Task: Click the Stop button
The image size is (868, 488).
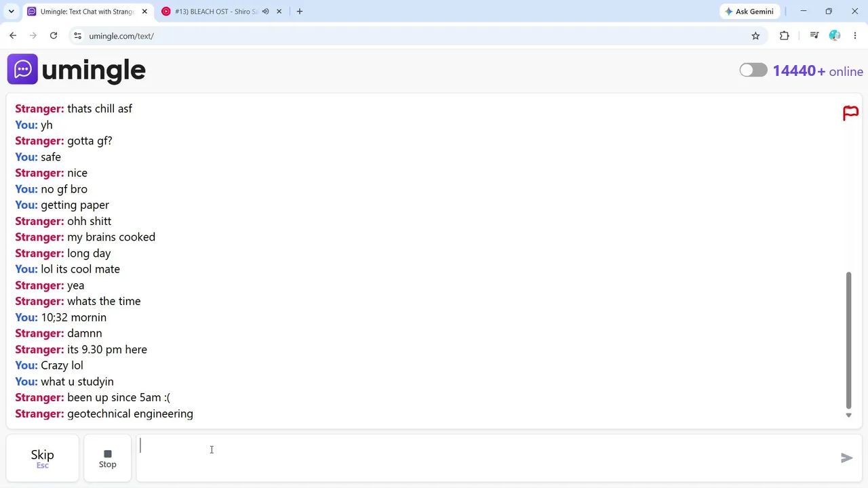Action: [107, 458]
